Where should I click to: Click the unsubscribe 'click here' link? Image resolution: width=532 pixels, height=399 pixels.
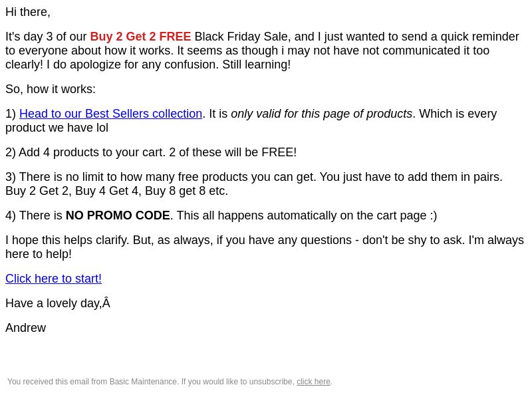point(313,382)
